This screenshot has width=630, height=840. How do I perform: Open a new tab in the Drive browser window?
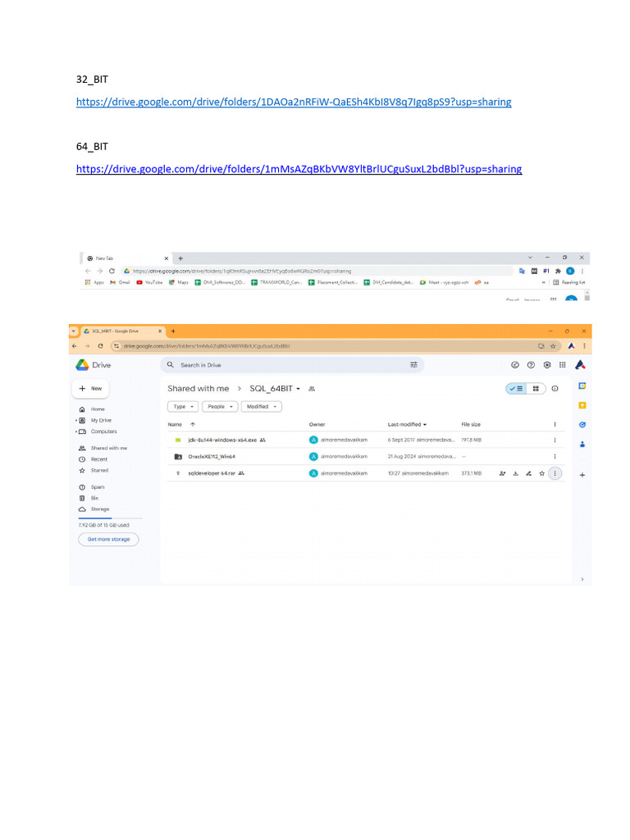pos(173,331)
